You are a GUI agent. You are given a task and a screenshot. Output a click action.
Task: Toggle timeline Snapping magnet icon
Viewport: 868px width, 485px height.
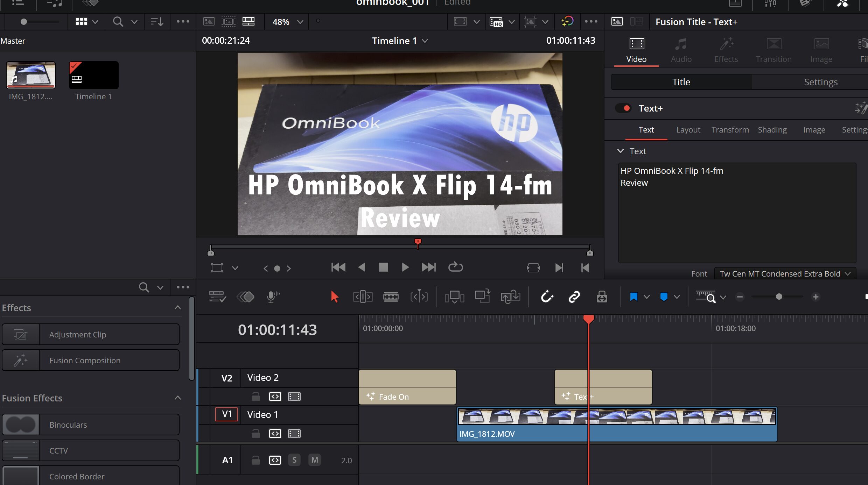coord(547,297)
